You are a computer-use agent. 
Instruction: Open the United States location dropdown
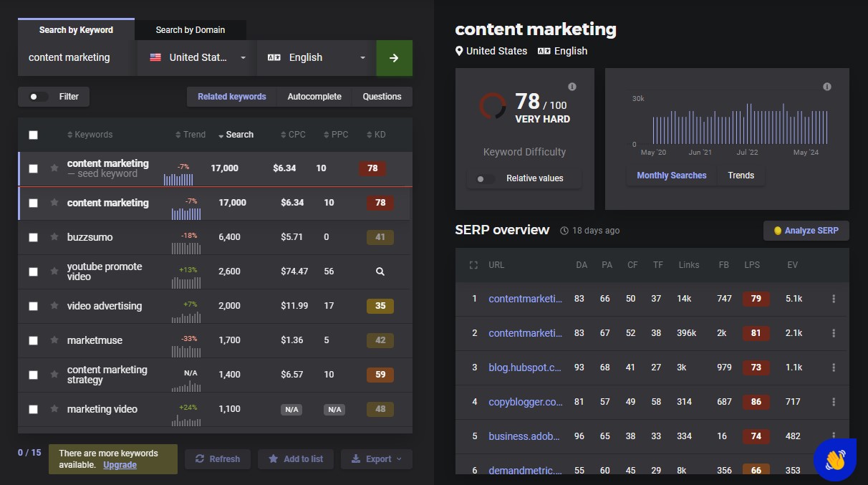click(197, 58)
